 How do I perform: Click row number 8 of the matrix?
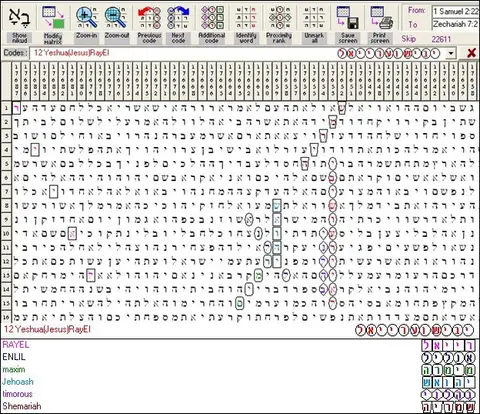pyautogui.click(x=6, y=205)
